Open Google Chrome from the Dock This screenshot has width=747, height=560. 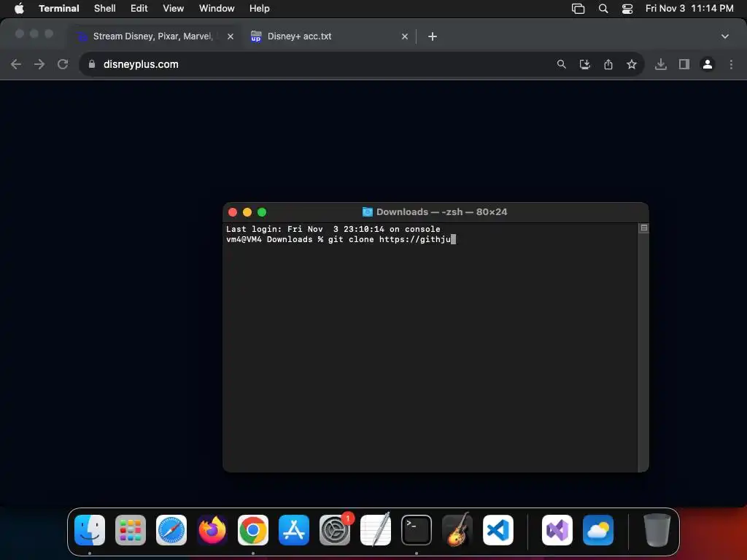(x=253, y=530)
